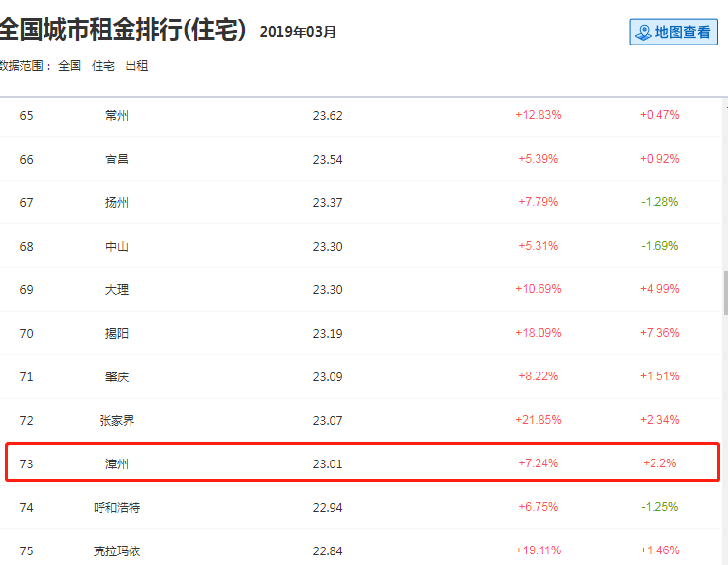
Task: Click rank number 75
Action: click(26, 550)
